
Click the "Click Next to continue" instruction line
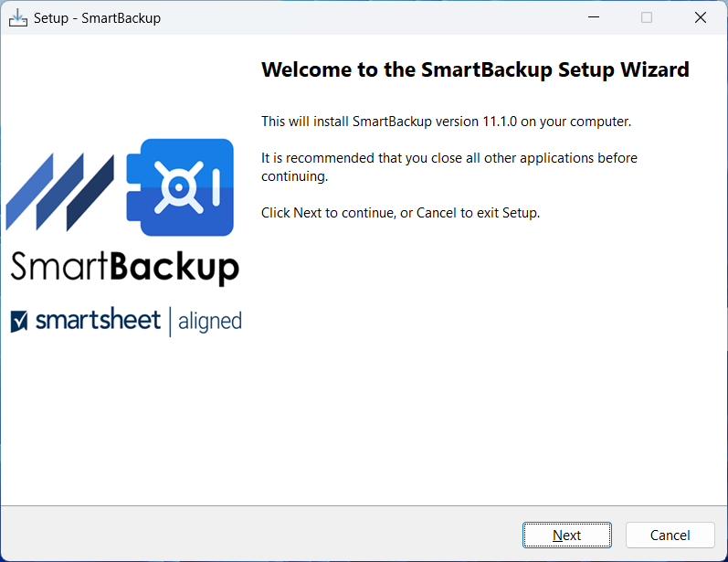click(400, 212)
